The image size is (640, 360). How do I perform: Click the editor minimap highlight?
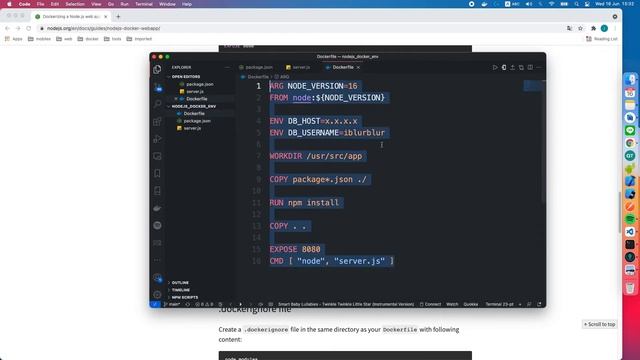coord(533,86)
